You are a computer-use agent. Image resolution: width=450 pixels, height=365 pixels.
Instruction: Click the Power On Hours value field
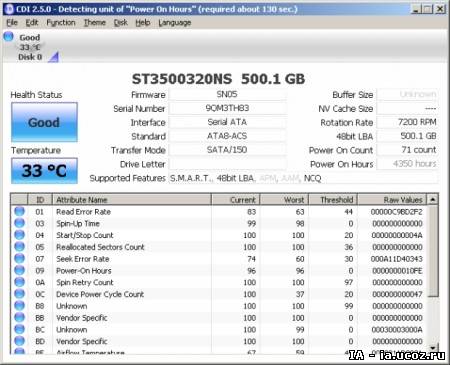point(407,164)
